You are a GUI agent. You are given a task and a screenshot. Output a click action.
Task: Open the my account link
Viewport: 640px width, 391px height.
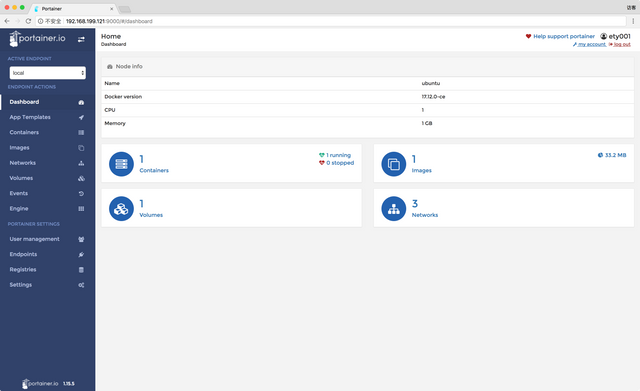point(592,44)
